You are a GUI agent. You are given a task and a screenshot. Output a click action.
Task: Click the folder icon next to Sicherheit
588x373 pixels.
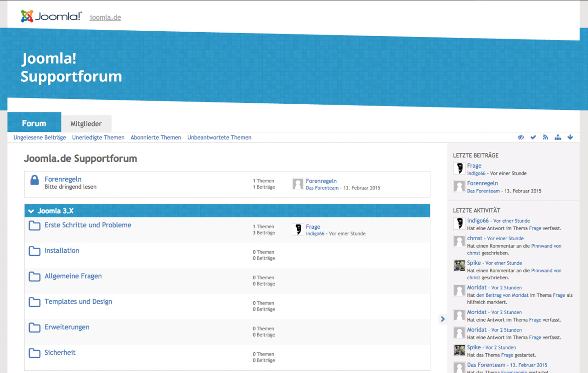coord(34,353)
